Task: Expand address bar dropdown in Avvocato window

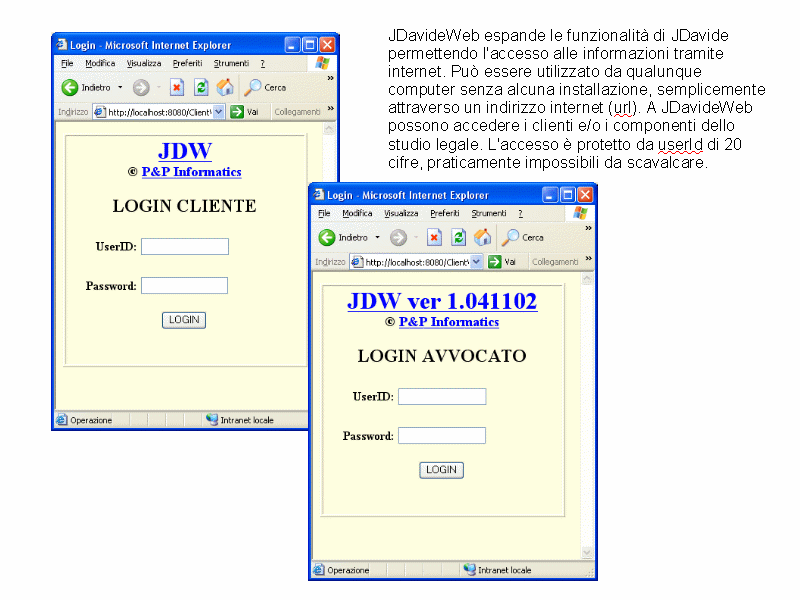Action: click(476, 262)
